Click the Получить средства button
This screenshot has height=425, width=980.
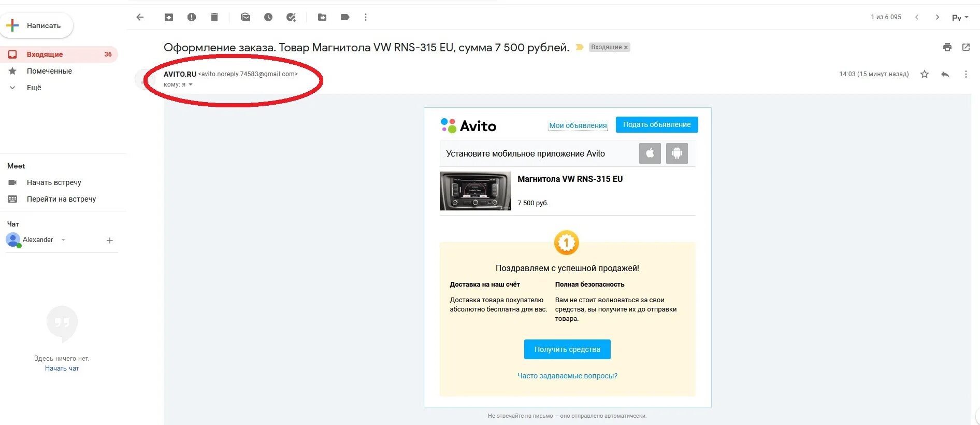(567, 349)
